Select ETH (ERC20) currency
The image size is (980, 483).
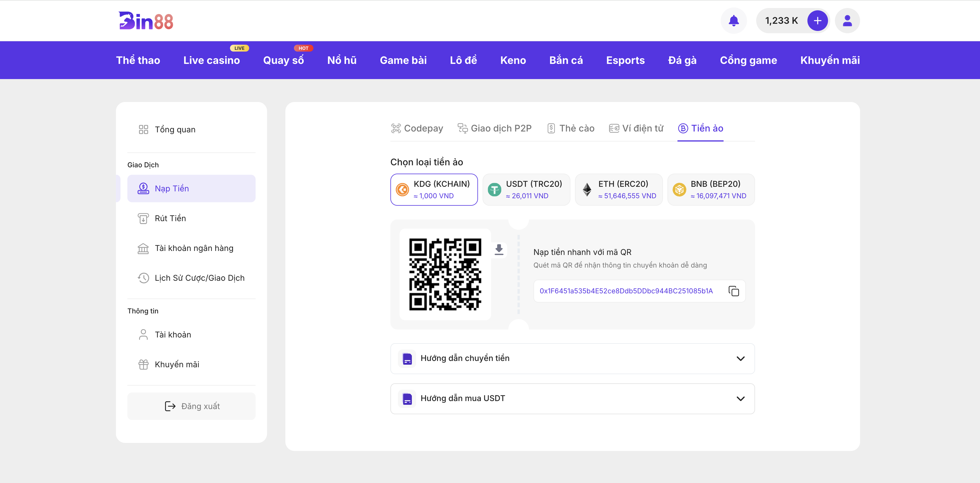[619, 190]
